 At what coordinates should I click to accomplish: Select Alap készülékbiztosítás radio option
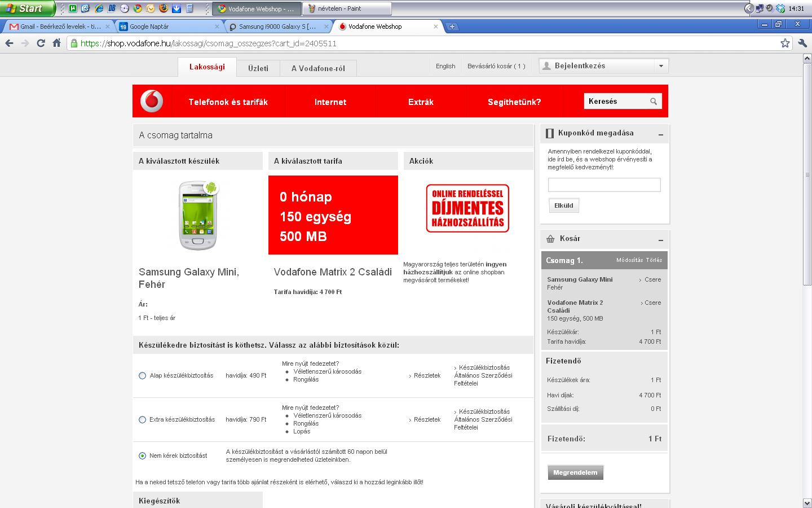[142, 375]
